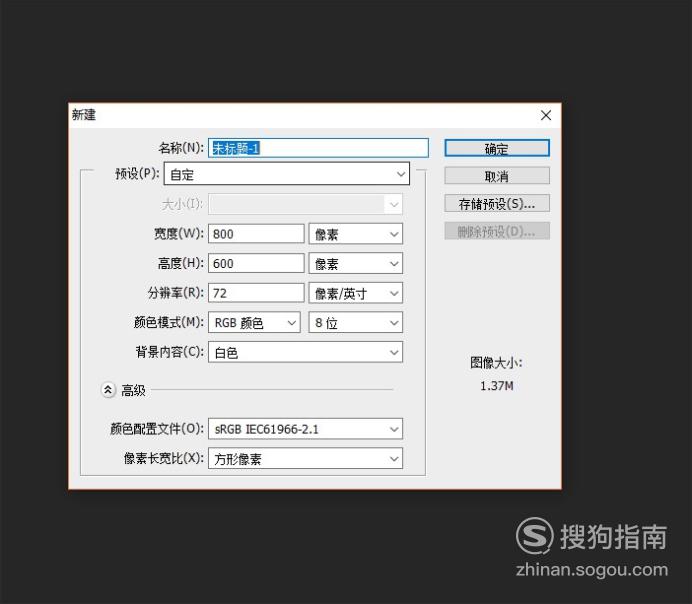Click the 高级 label text

point(133,390)
